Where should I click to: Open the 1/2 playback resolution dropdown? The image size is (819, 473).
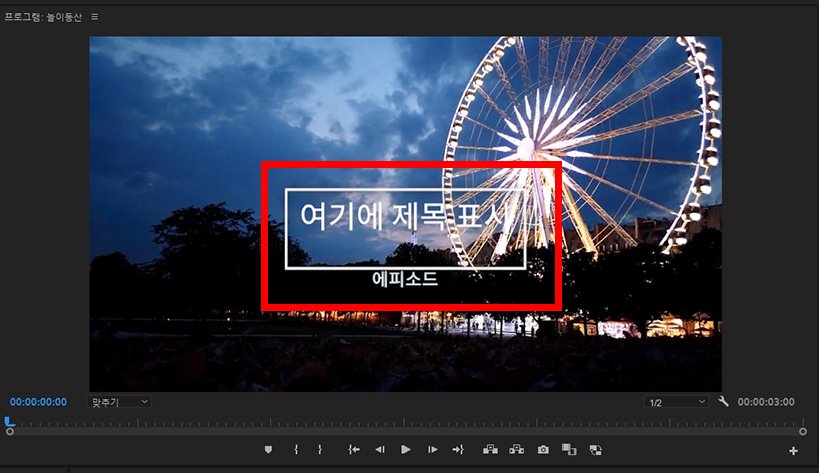click(x=677, y=402)
